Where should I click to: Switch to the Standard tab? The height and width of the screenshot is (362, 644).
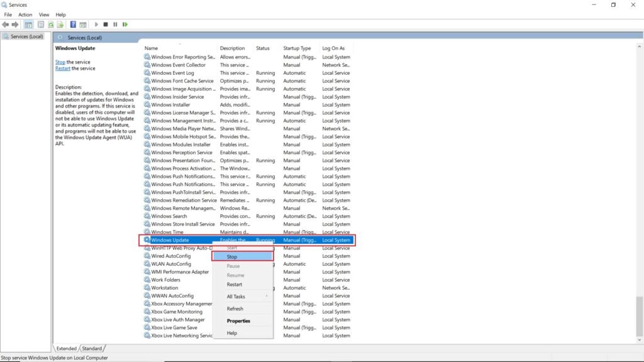point(92,348)
